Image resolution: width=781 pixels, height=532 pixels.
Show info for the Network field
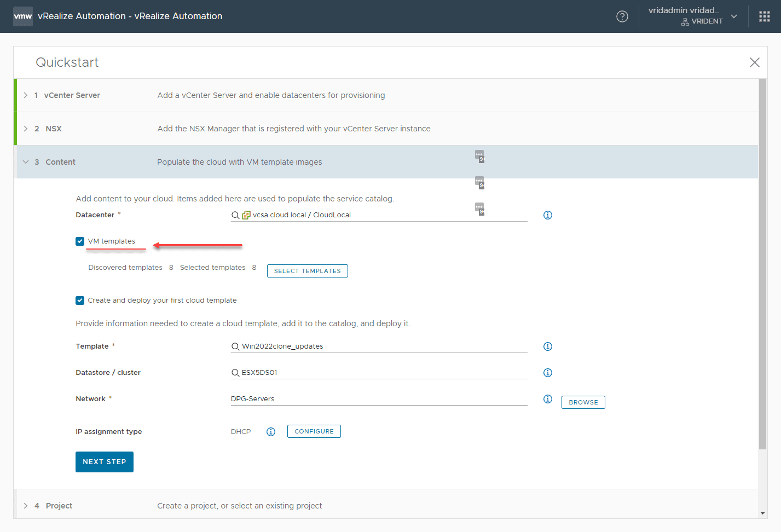point(548,399)
